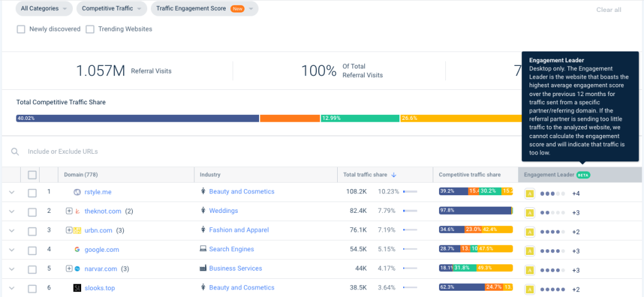
Task: Select the checkbox for the rstyle.me row
Action: coord(32,193)
